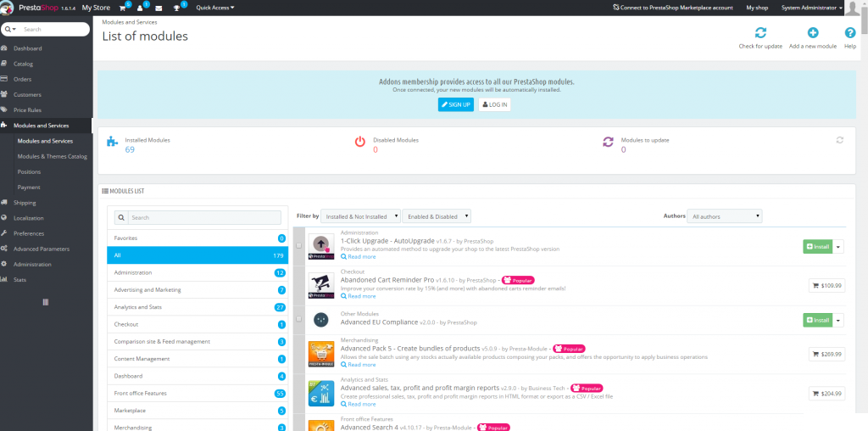The width and height of the screenshot is (868, 431).
Task: Expand the 1-Click Upgrade install options arrow
Action: [838, 247]
